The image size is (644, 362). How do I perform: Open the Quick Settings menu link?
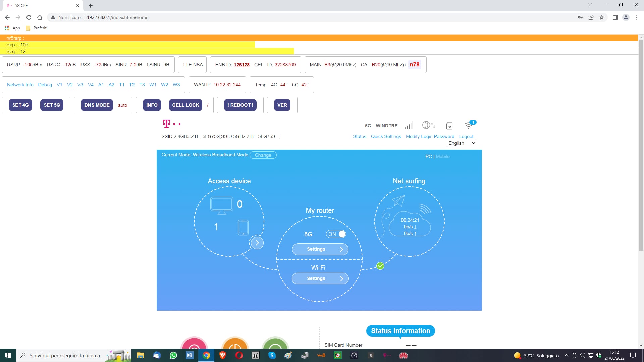point(386,136)
